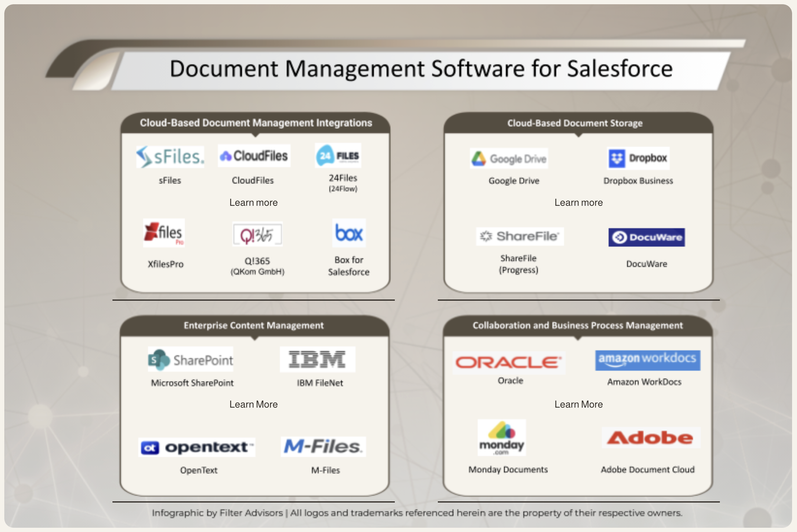This screenshot has height=532, width=797.
Task: Click the Google Drive logo
Action: 508,158
